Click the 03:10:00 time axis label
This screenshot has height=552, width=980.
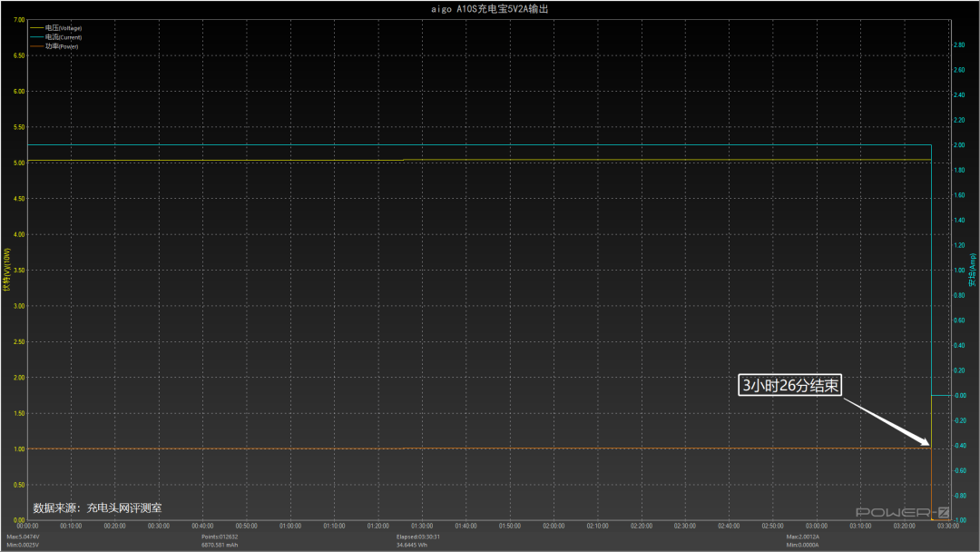click(860, 527)
